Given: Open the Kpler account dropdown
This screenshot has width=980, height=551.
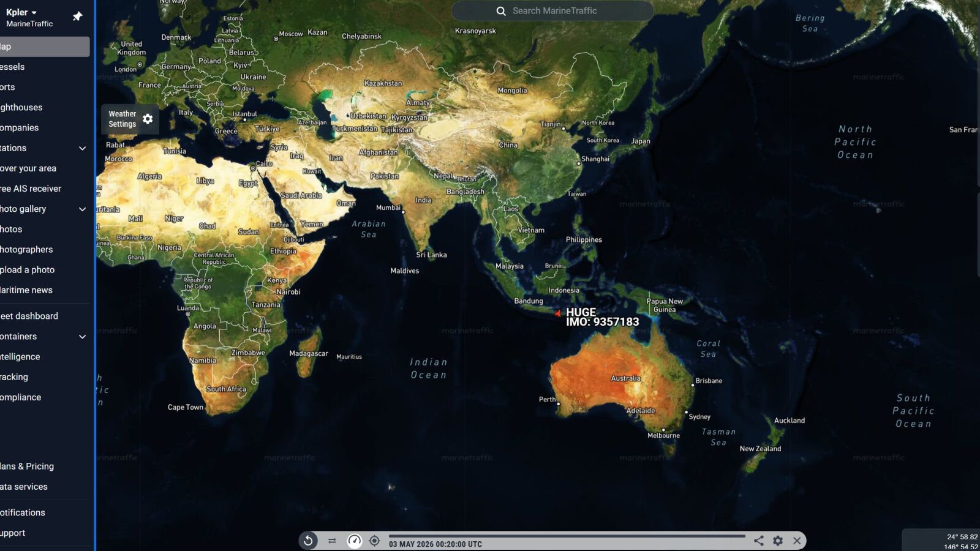Looking at the screenshot, I should [22, 12].
